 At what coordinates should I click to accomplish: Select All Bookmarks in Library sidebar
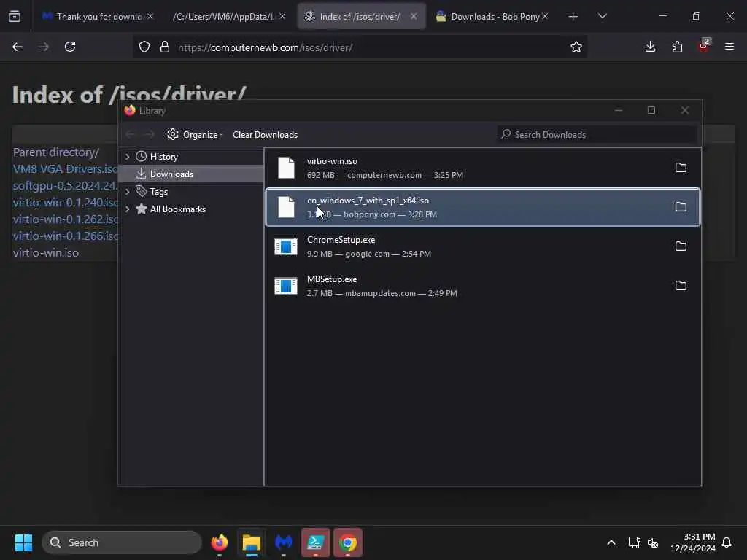point(178,209)
